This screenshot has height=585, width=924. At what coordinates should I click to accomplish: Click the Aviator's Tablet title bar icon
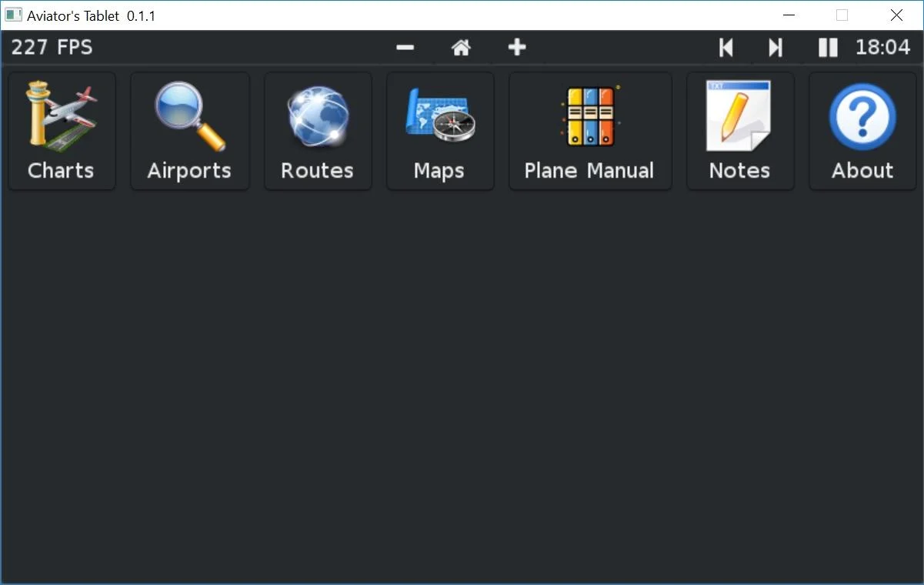[x=14, y=15]
